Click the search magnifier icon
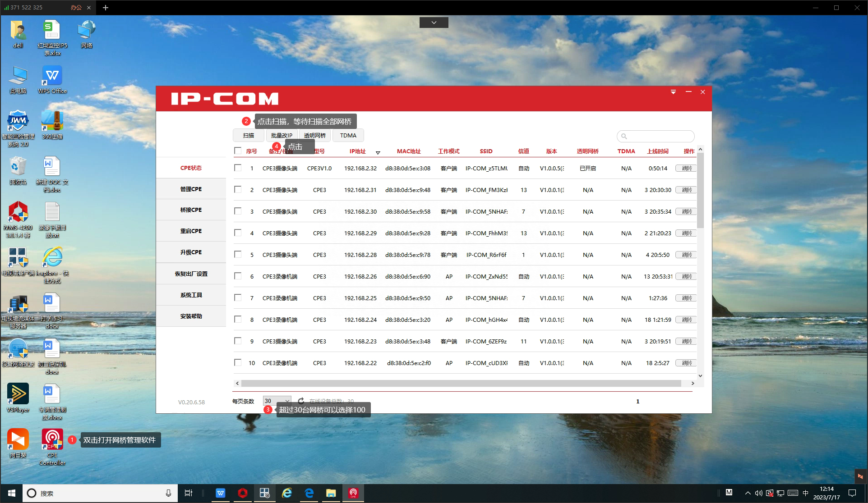The height and width of the screenshot is (503, 868). pyautogui.click(x=624, y=136)
